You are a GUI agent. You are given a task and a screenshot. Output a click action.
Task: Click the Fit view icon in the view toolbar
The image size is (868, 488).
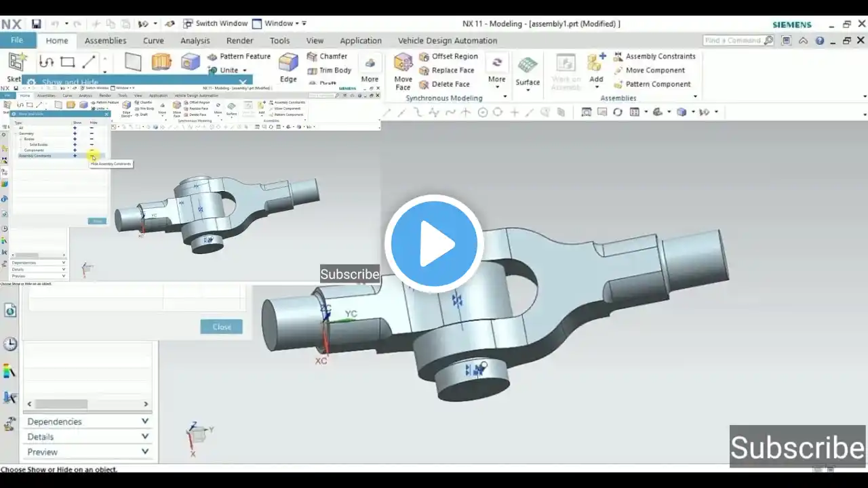[587, 113]
